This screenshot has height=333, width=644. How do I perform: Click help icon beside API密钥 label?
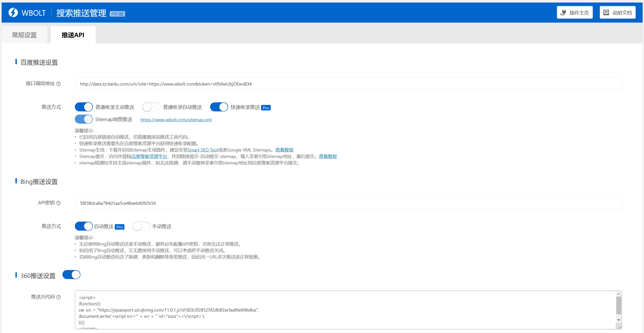click(x=59, y=203)
